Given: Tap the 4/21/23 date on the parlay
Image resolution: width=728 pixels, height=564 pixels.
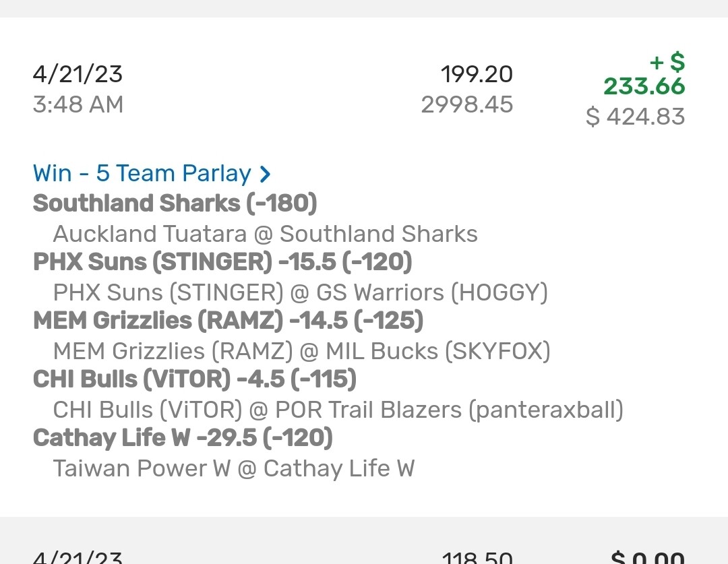Looking at the screenshot, I should 78,73.
